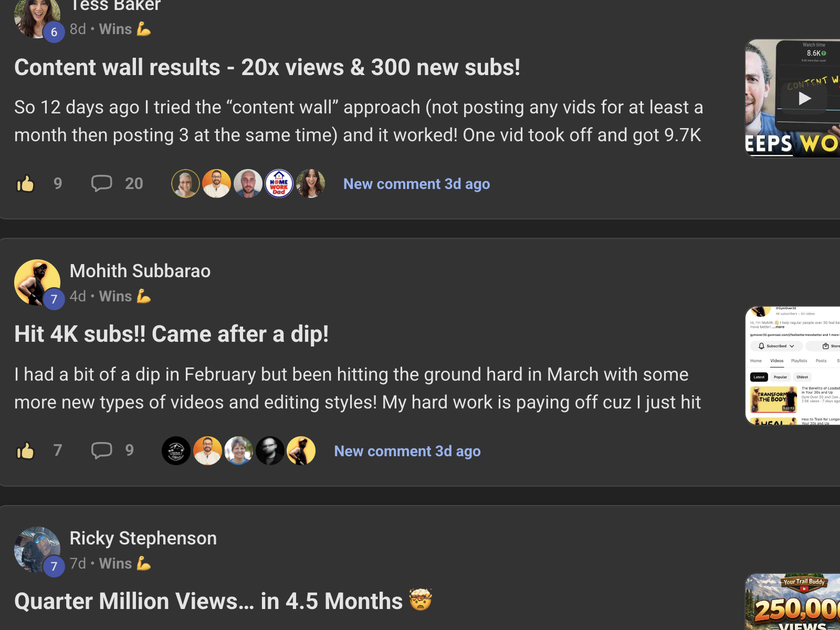Open the 250,000 views thumbnail image
The width and height of the screenshot is (840, 630).
(793, 602)
